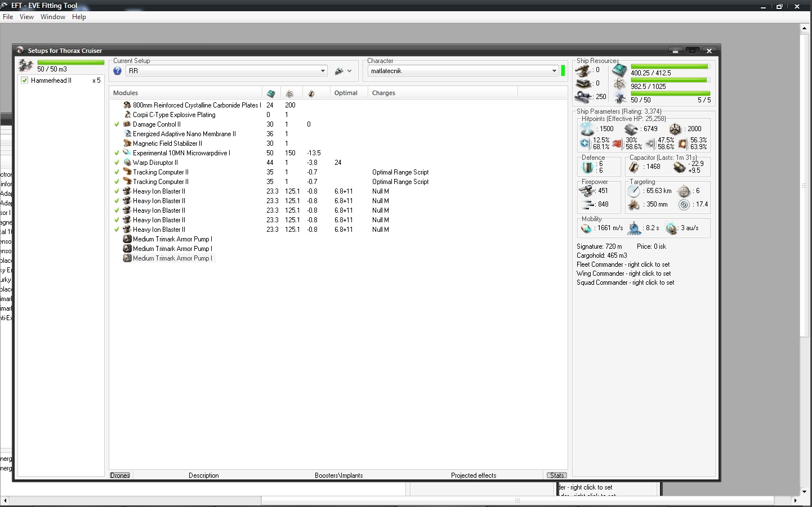Click the CPU usage bar above 400.25 / 412.5
This screenshot has width=812, height=507.
coord(670,66)
